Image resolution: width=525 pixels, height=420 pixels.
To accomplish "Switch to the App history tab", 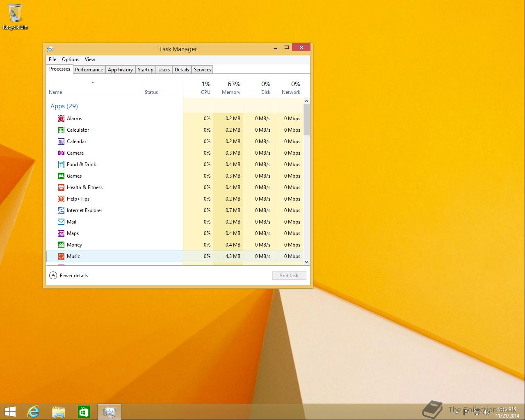I will 120,70.
